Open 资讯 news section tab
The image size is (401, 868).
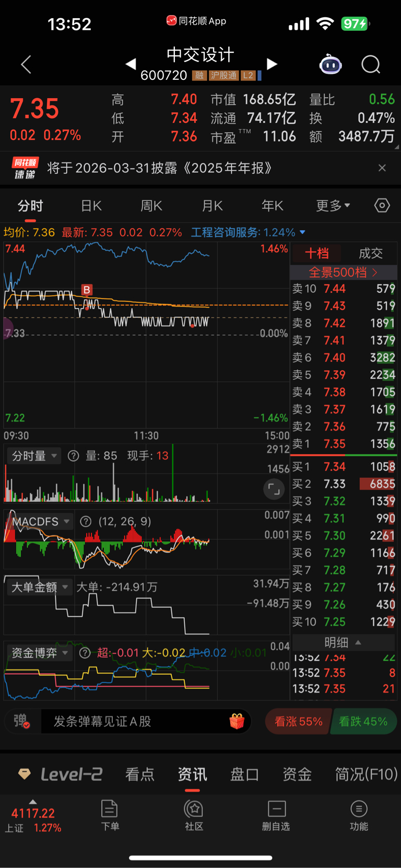point(192,774)
